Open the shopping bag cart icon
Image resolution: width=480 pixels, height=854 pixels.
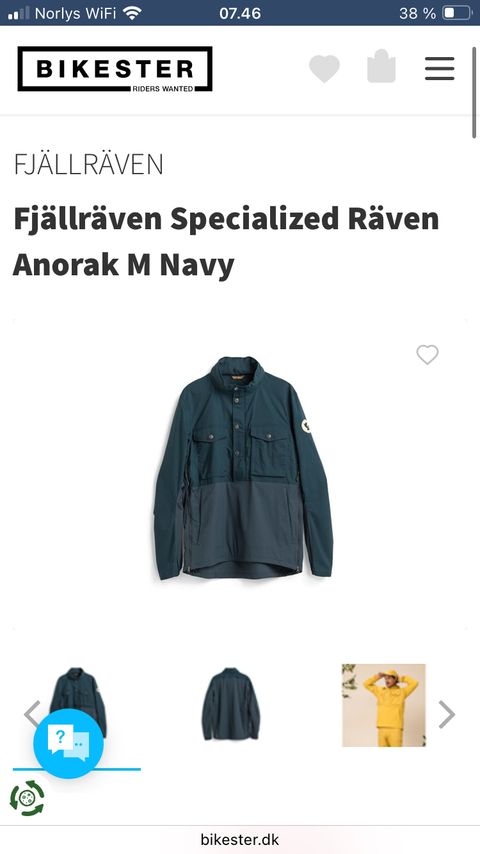381,66
